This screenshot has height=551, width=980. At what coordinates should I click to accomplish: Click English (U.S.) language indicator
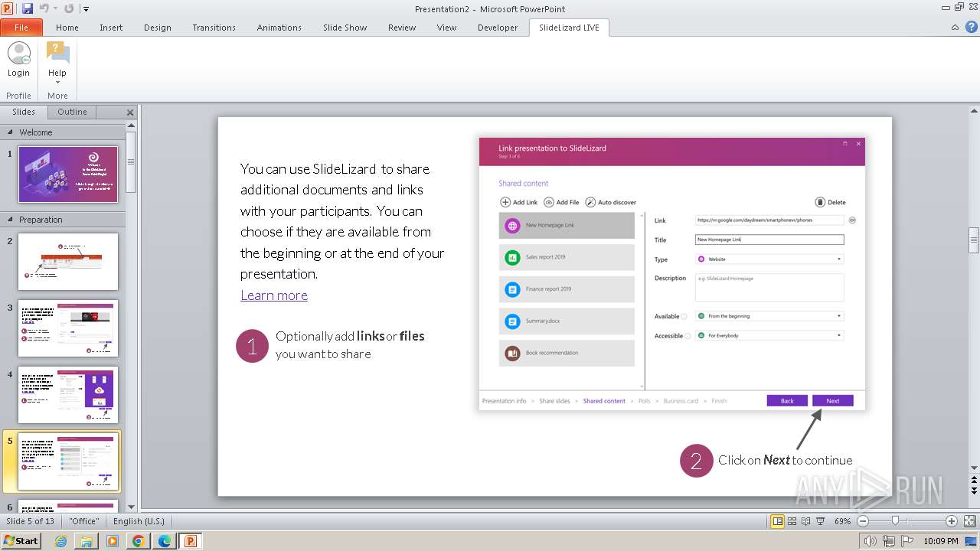coord(139,521)
